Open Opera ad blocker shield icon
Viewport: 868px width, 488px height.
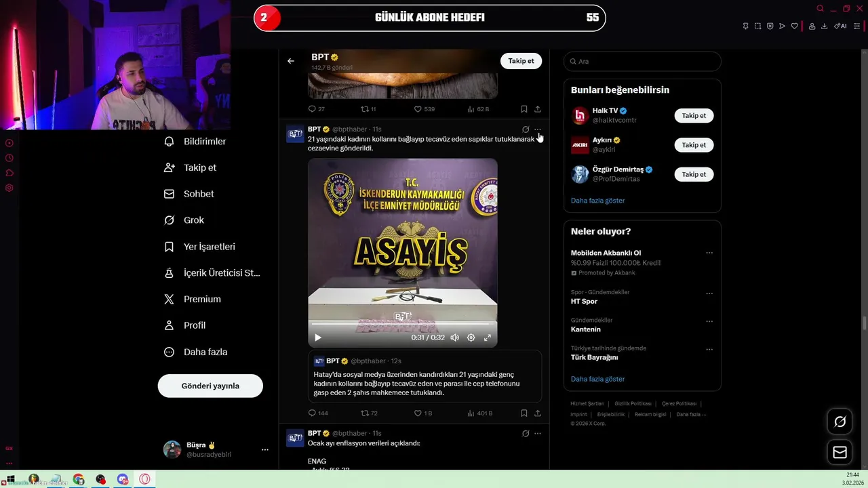pos(770,26)
